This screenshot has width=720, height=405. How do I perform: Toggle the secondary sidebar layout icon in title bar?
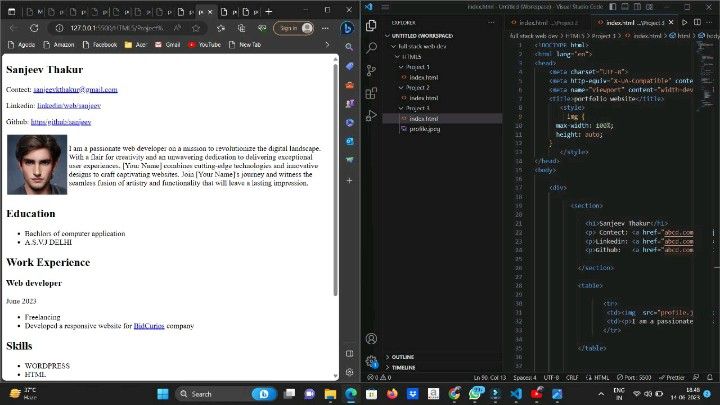click(x=637, y=7)
